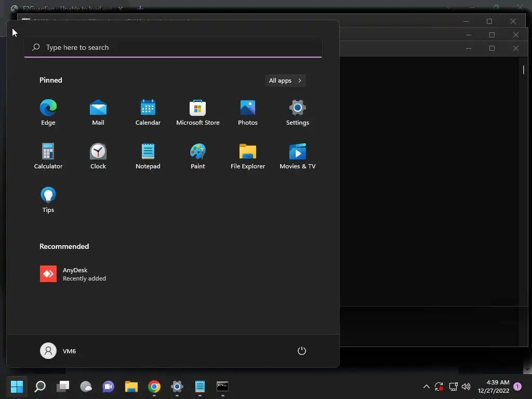Close the E2Guardian browser tab
This screenshot has width=532, height=399.
[x=121, y=8]
